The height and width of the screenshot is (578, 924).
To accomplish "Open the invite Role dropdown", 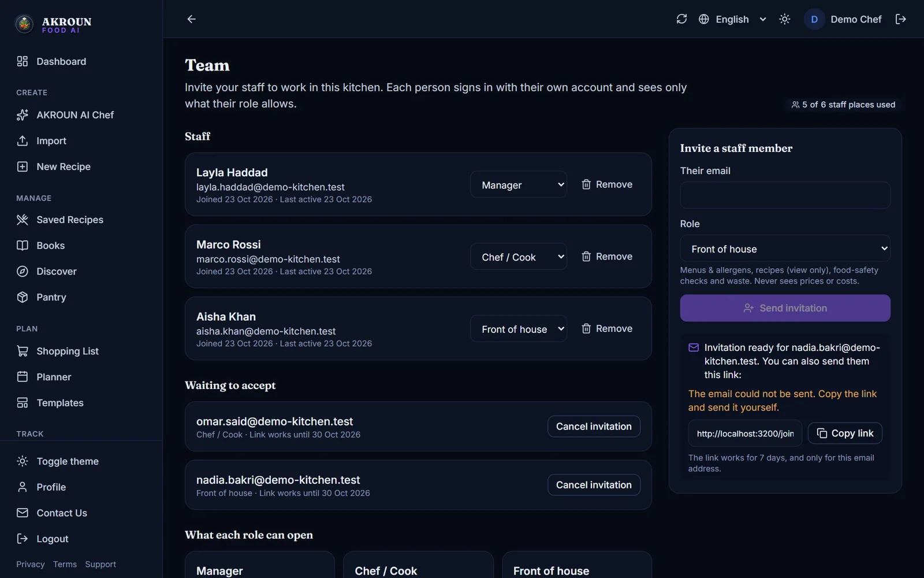I will point(785,249).
